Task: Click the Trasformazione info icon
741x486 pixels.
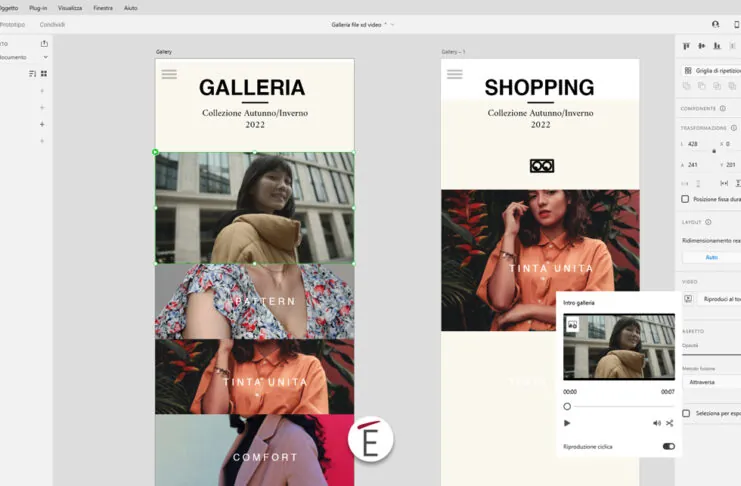Action: point(733,128)
